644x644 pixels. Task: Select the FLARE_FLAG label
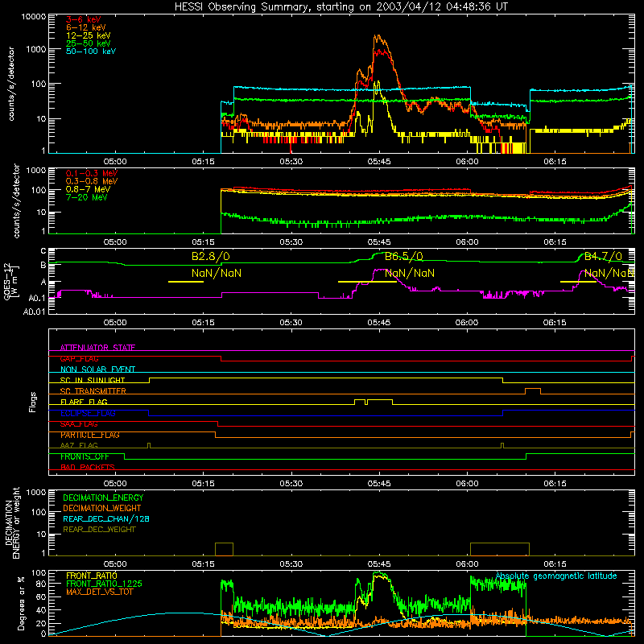point(84,402)
